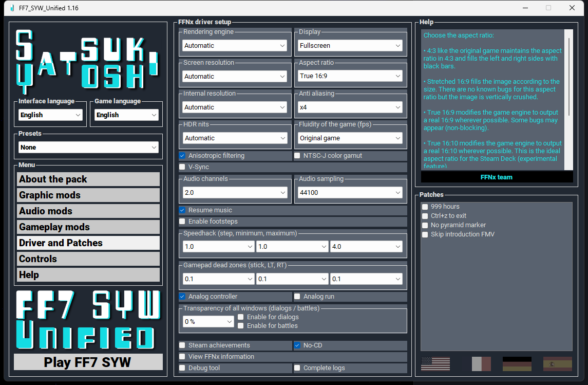This screenshot has width=588, height=385.
Task: Click the German flag icon
Action: pyautogui.click(x=517, y=363)
